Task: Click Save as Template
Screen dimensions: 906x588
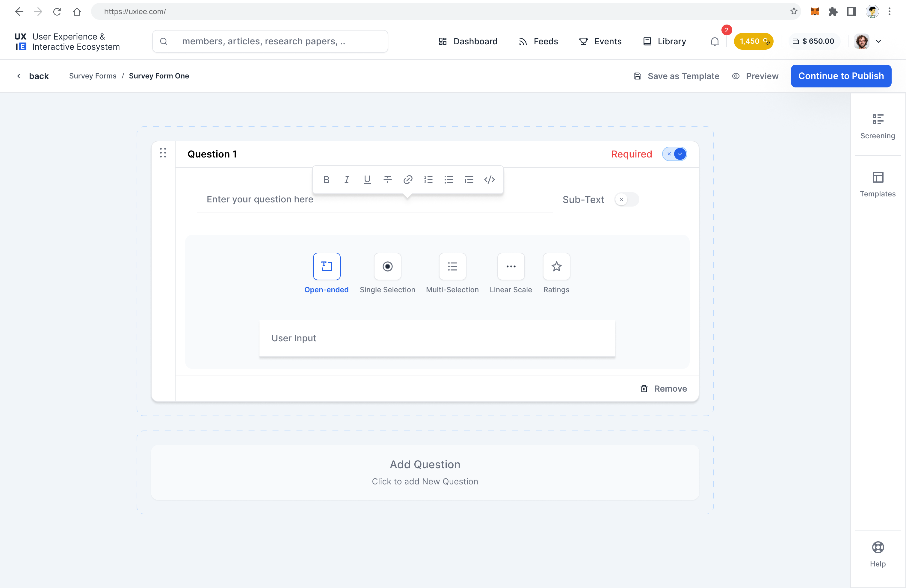Action: click(677, 76)
